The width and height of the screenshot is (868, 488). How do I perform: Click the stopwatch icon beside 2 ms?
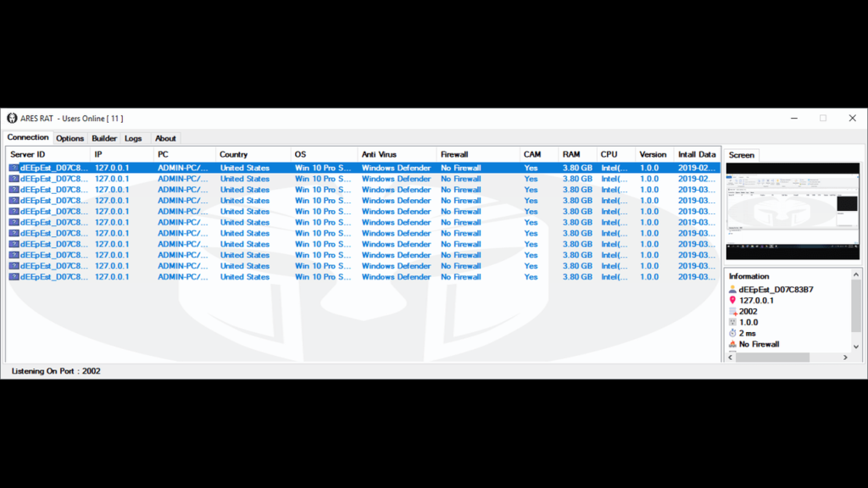(732, 333)
